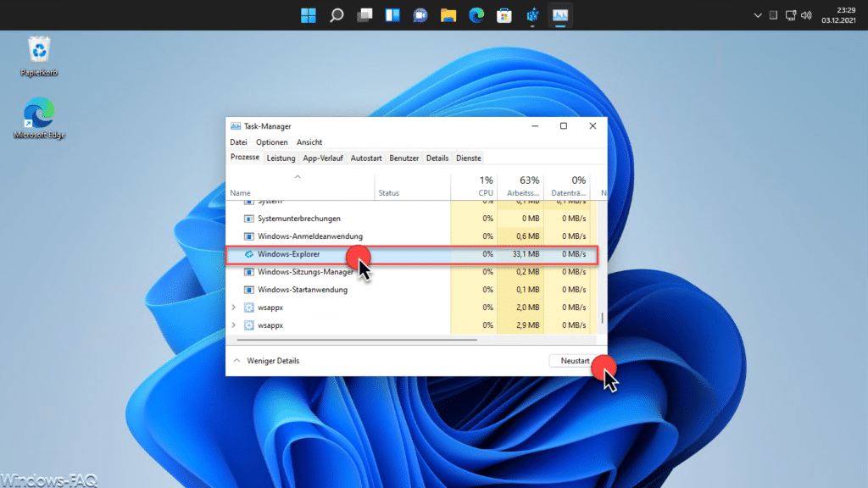The height and width of the screenshot is (488, 868).
Task: Click the Windows-Explorer process icon
Action: pyautogui.click(x=249, y=254)
